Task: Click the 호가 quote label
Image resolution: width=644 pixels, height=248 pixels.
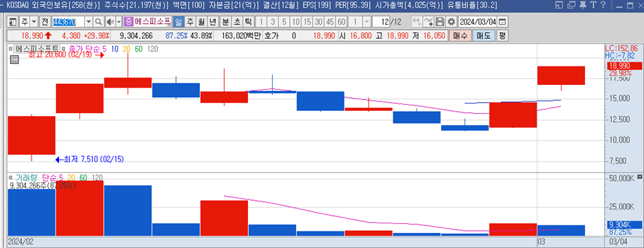Action: pyautogui.click(x=271, y=36)
